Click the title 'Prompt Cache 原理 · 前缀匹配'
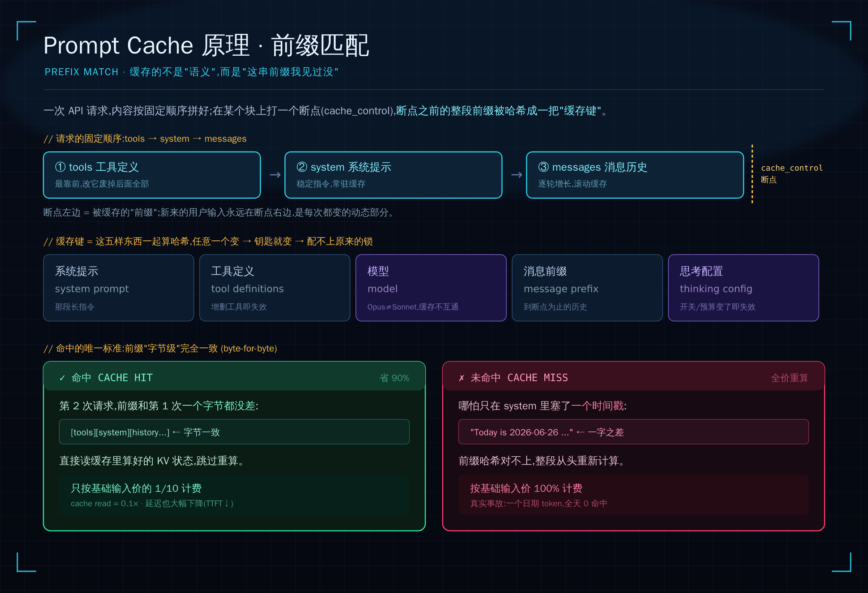The width and height of the screenshot is (868, 593). 206,46
